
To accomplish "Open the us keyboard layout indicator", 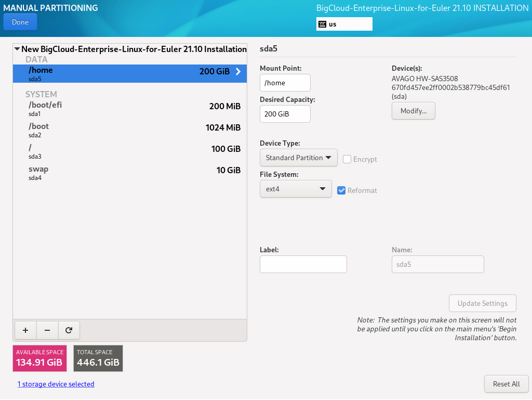I will pyautogui.click(x=344, y=24).
